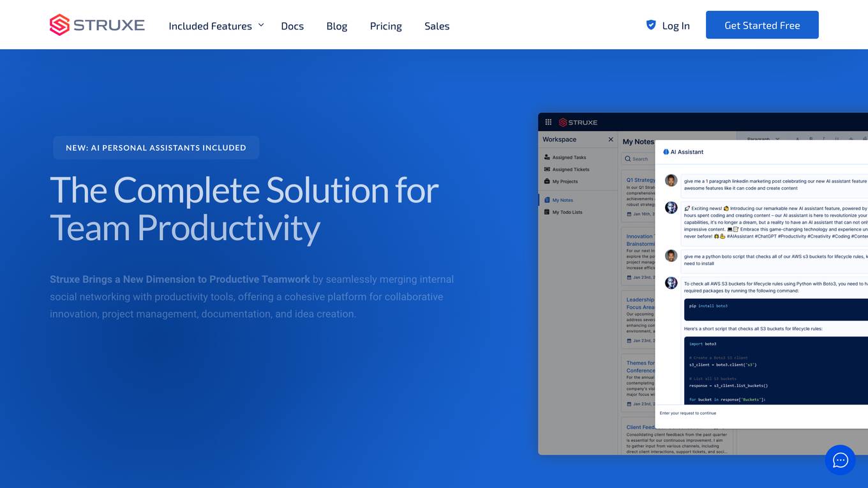Click the My Notes notebook icon
The width and height of the screenshot is (868, 488).
(547, 200)
